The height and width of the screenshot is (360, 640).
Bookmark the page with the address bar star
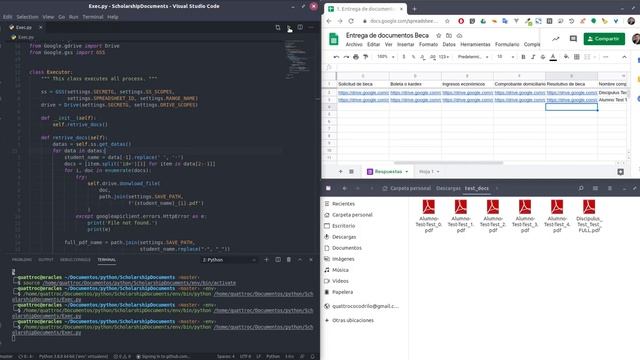[x=447, y=21]
